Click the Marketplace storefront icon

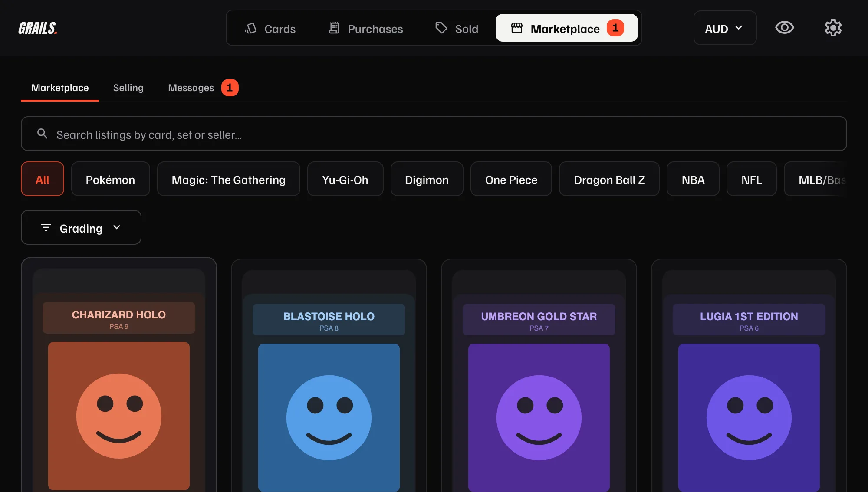[516, 28]
